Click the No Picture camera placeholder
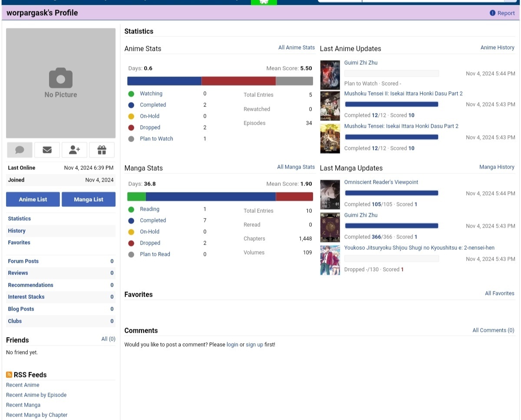This screenshot has height=420, width=521. [x=61, y=83]
